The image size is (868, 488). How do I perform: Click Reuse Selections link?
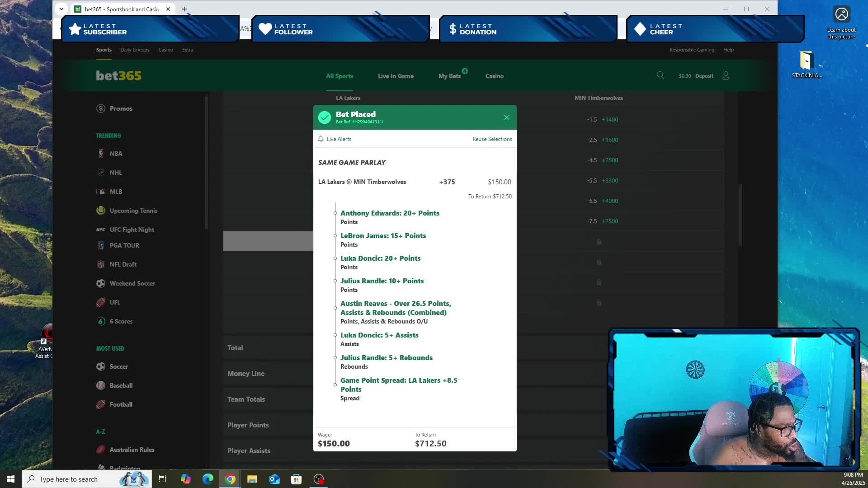[492, 139]
